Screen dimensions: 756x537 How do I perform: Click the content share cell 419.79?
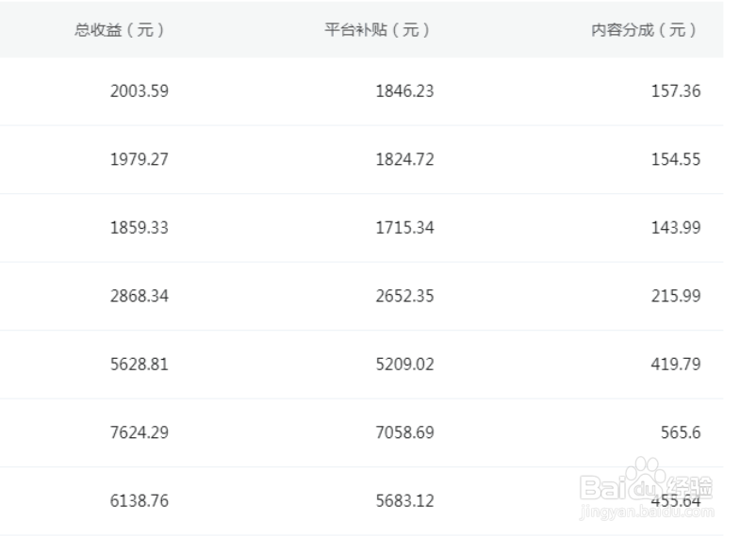click(676, 364)
